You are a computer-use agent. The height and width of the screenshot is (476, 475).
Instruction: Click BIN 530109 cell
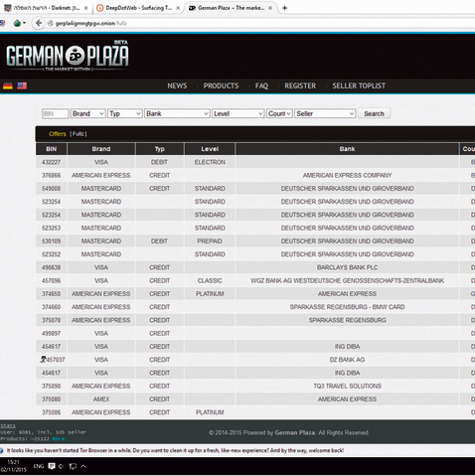tap(52, 241)
